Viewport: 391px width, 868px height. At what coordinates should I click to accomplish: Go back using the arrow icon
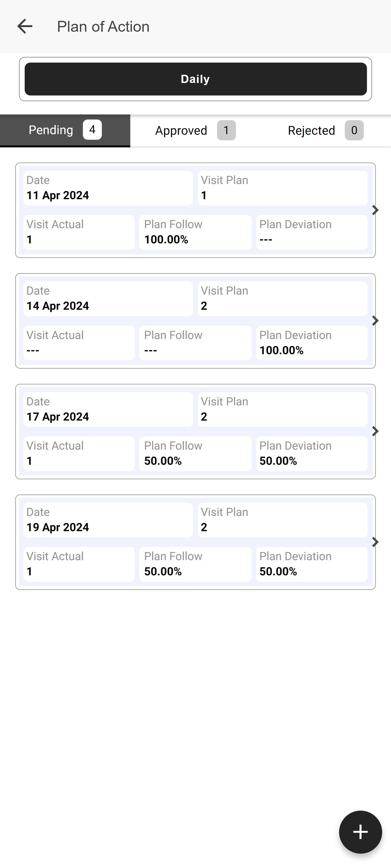25,26
